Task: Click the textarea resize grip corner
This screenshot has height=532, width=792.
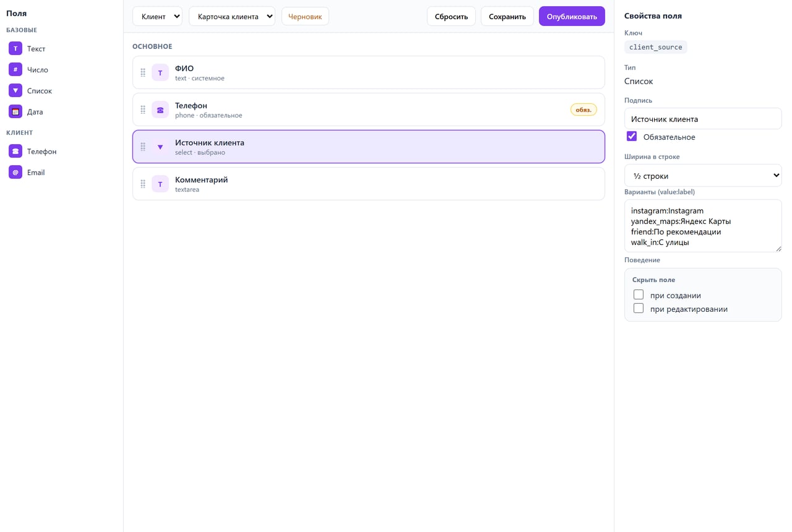Action: point(778,249)
